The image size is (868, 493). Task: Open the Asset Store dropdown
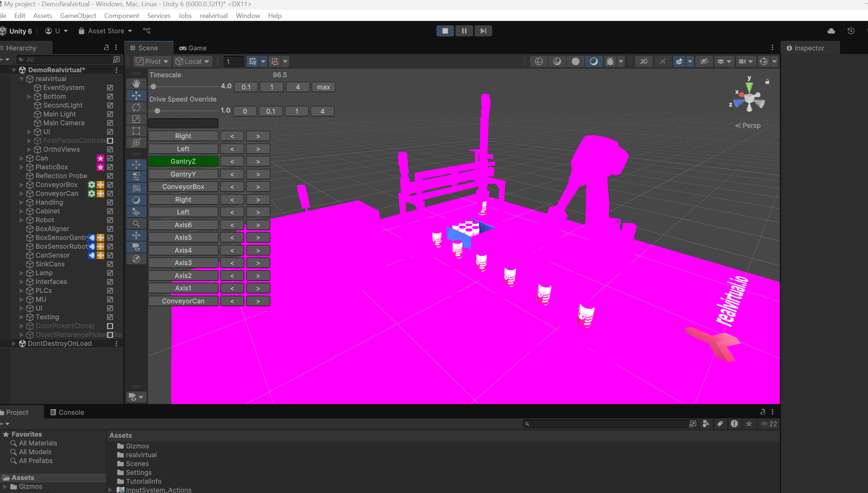[x=105, y=31]
